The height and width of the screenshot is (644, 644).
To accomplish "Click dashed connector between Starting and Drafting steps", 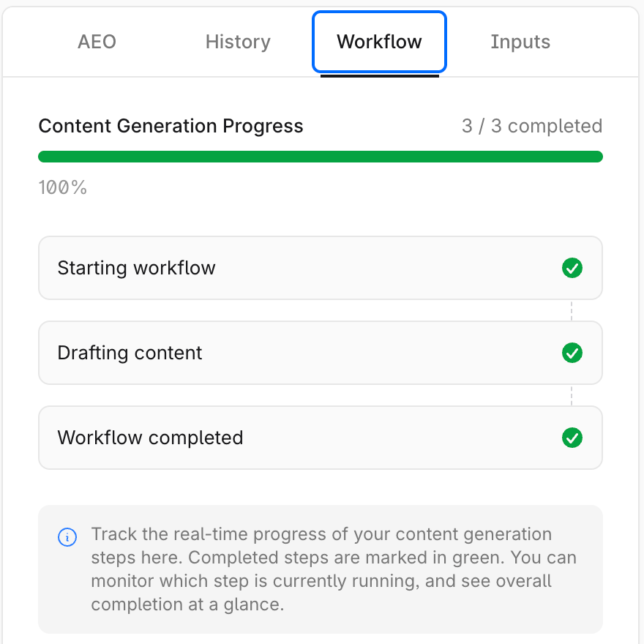I will click(x=572, y=310).
